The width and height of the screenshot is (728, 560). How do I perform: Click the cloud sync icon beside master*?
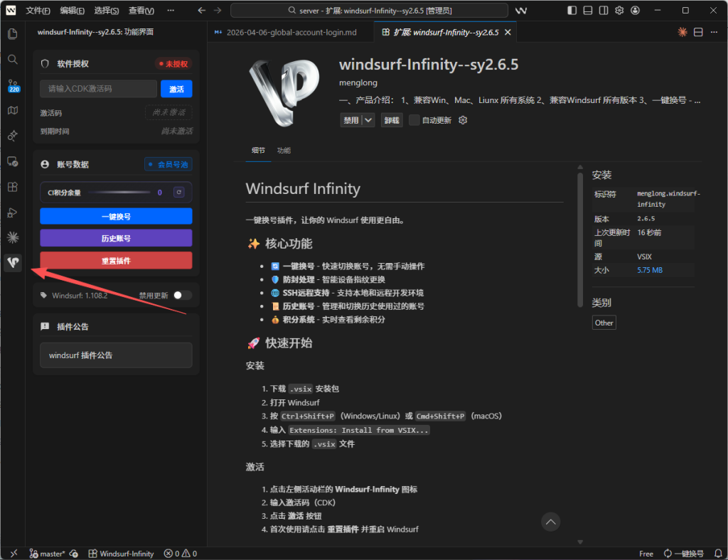coord(74,554)
